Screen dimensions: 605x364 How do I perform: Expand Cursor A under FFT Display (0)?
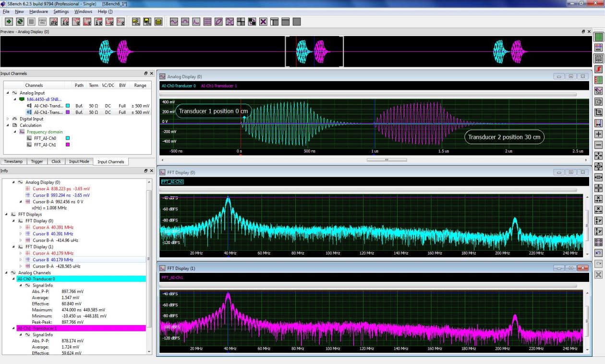pos(21,227)
